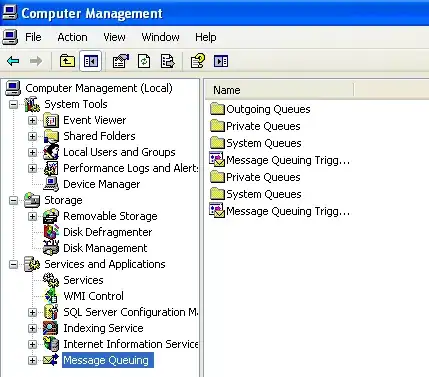Open the Window menu

coord(160,37)
